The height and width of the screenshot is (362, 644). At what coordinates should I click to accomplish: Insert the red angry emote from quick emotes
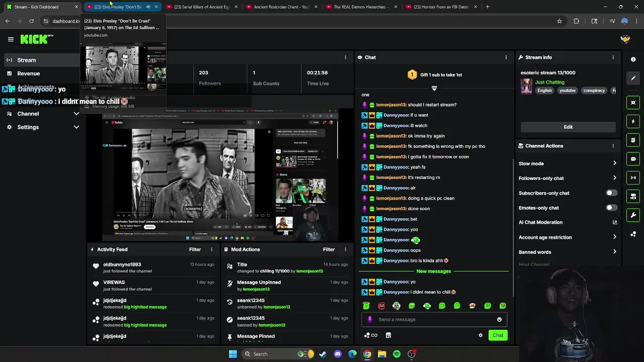tap(381, 306)
